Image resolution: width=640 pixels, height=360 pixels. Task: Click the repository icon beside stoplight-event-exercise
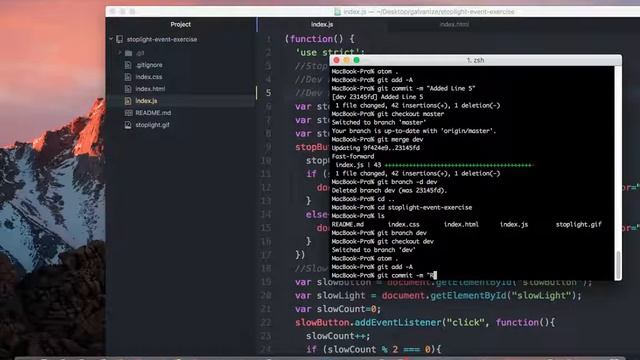tap(119, 39)
